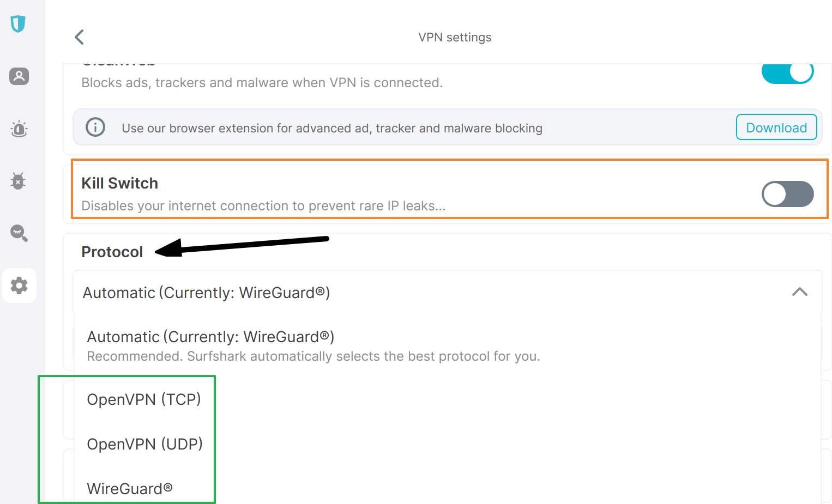Open the private Search sidebar icon
832x504 pixels.
coord(19,233)
